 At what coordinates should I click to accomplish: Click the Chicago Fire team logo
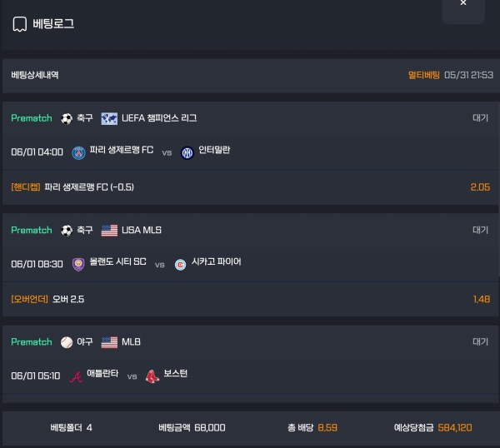coord(180,265)
